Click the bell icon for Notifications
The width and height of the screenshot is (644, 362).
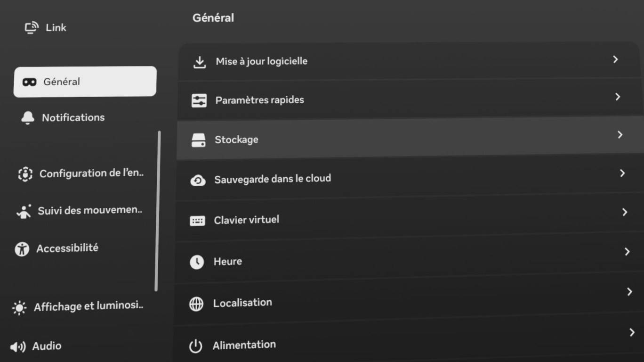pos(28,118)
